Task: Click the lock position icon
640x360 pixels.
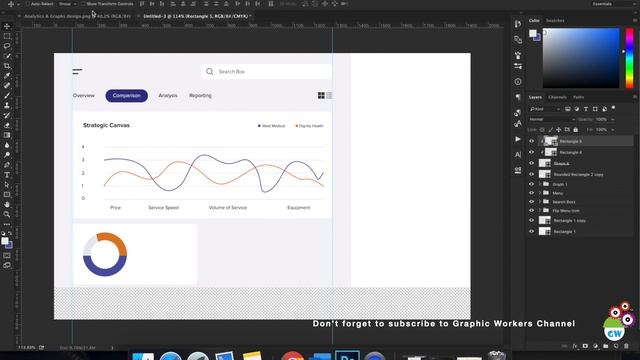Action: tap(558, 130)
